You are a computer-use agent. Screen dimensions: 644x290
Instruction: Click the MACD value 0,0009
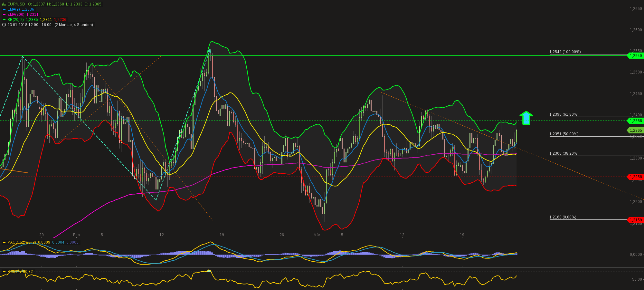coord(44,242)
